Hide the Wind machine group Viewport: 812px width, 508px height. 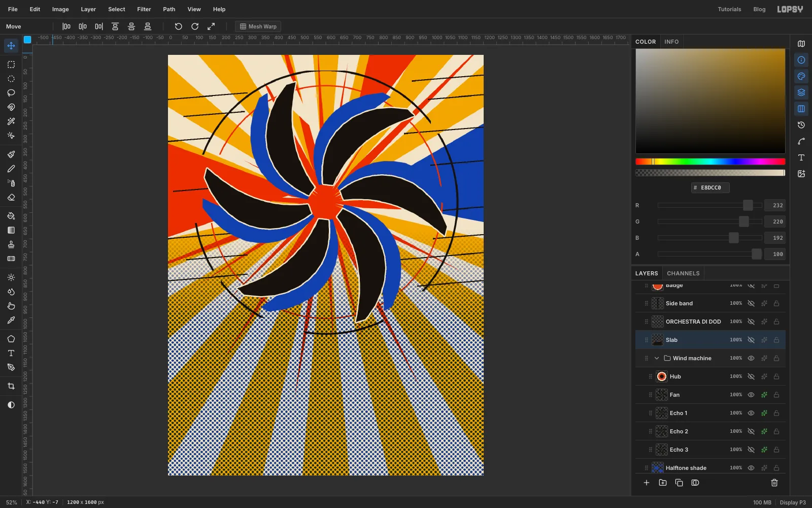click(751, 358)
